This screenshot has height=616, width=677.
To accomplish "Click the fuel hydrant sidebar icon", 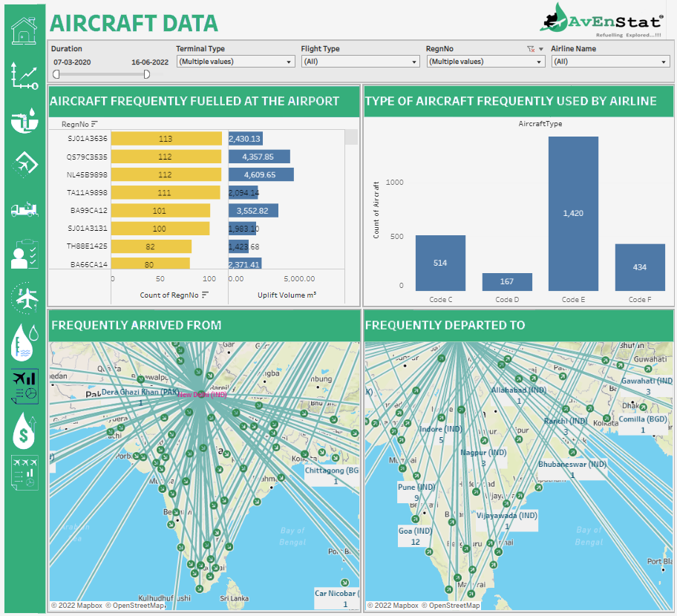I will 24,120.
